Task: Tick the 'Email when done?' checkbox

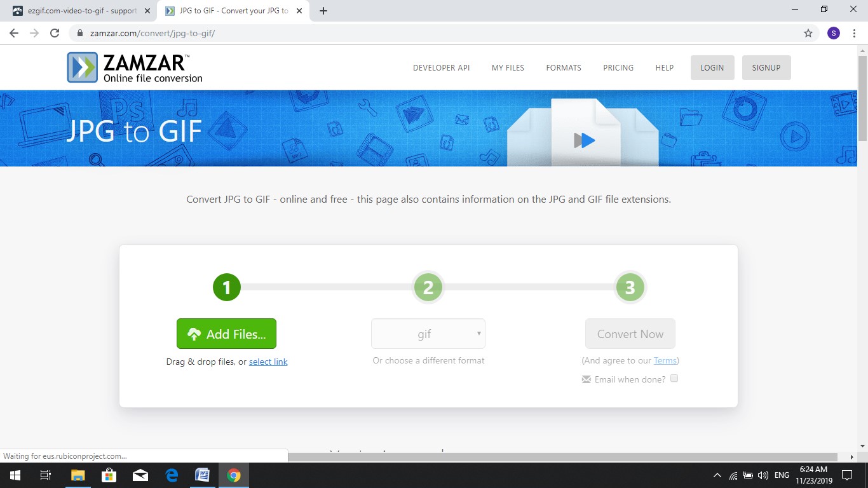Action: point(674,379)
